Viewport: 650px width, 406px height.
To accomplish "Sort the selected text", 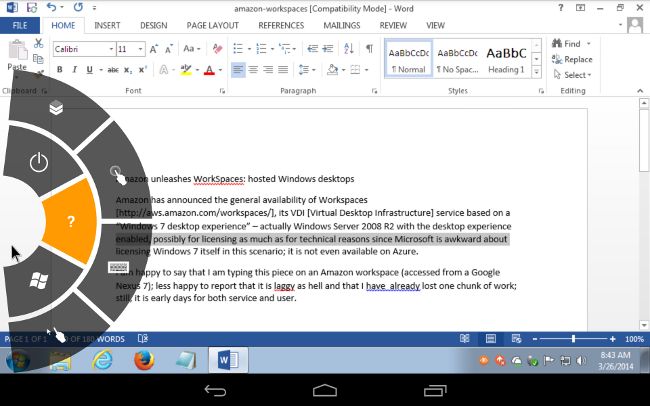I will click(x=349, y=49).
